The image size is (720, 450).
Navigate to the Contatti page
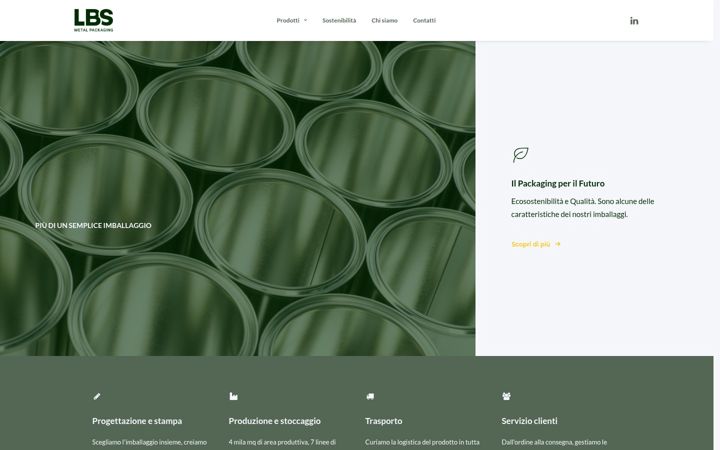point(424,20)
